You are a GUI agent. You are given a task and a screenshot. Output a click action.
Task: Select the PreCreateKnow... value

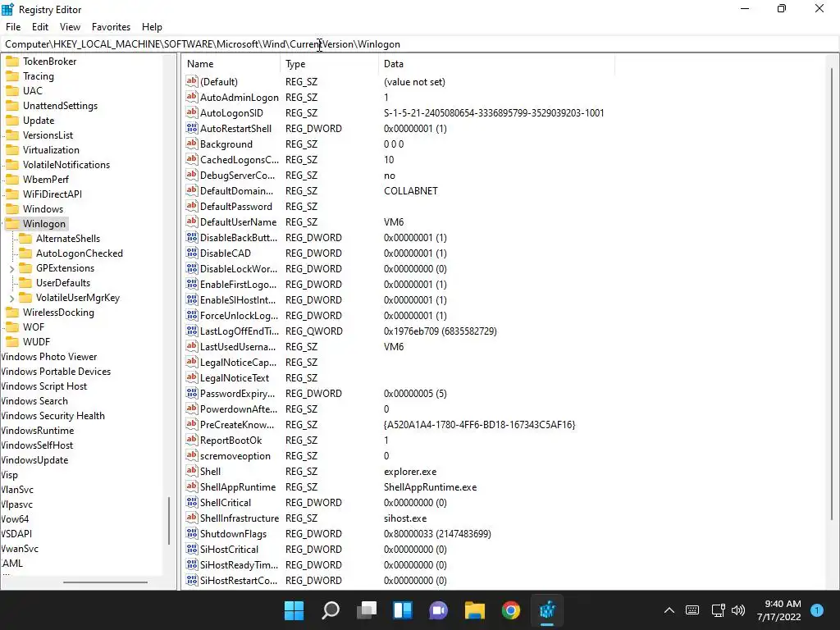pyautogui.click(x=237, y=424)
